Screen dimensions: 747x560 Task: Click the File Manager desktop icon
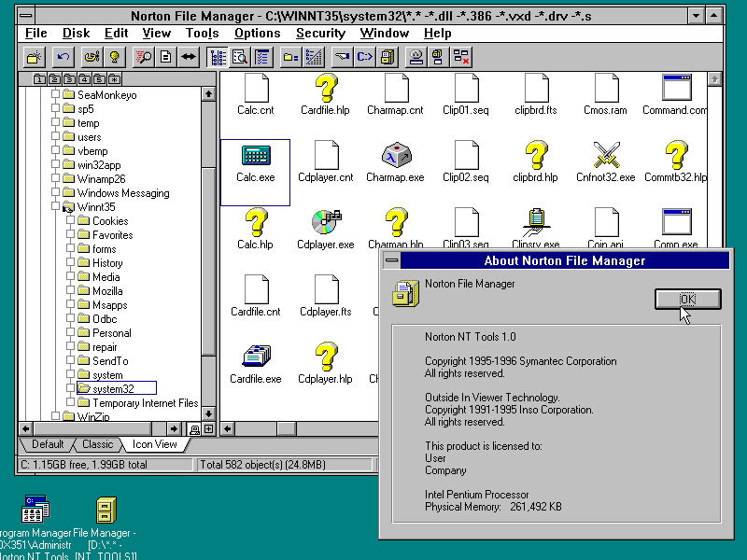(x=106, y=510)
